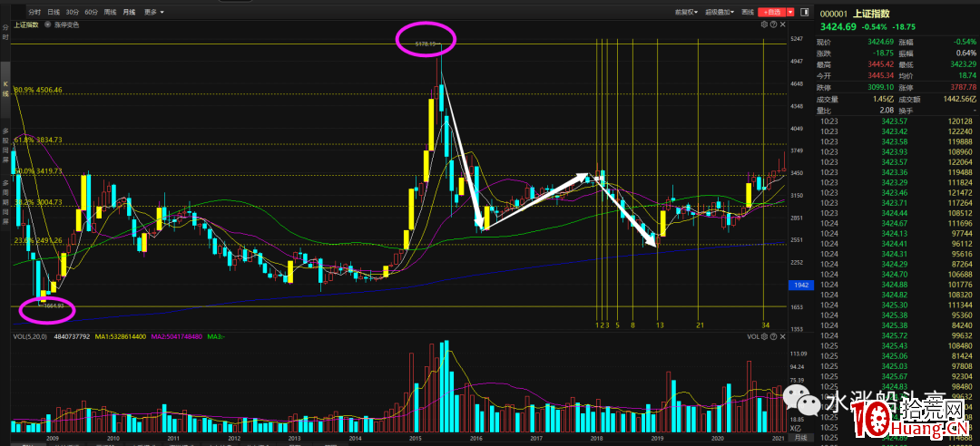
Task: Close the main chart indicator panel
Action: tap(784, 24)
